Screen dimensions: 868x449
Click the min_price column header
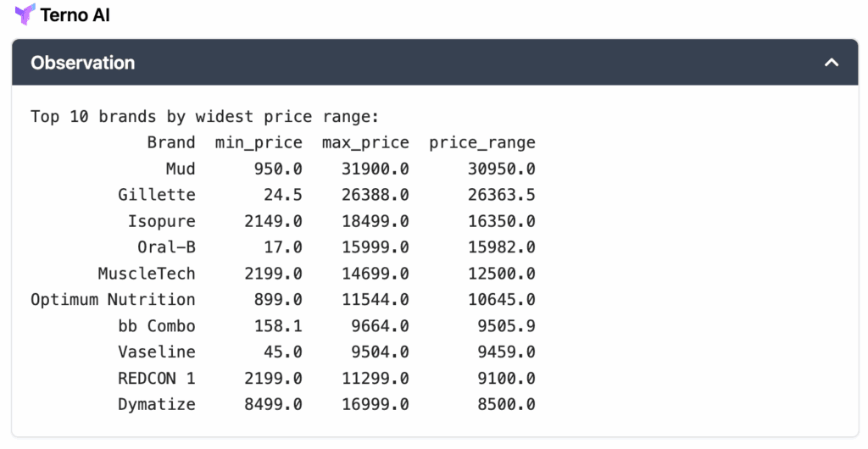(x=259, y=142)
